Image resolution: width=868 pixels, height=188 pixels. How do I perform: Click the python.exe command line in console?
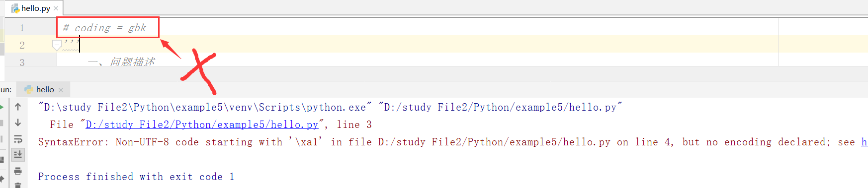tap(330, 107)
